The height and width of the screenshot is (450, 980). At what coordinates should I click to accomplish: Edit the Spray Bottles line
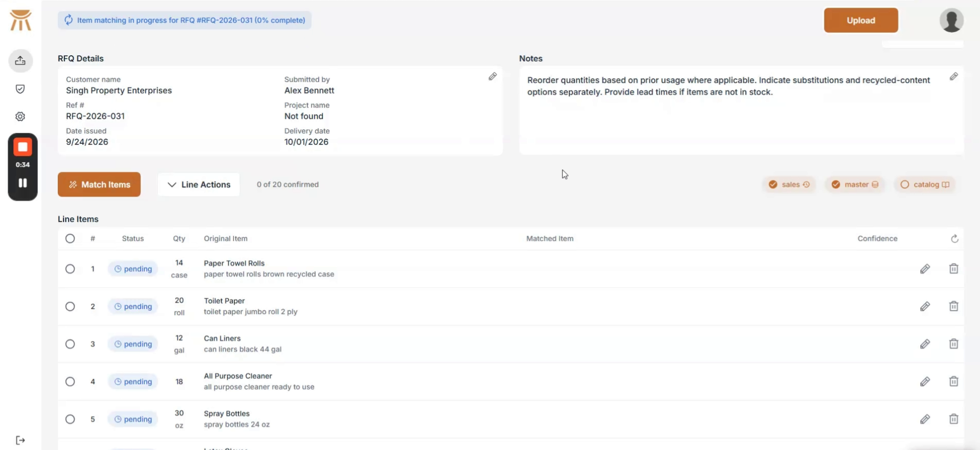click(925, 419)
